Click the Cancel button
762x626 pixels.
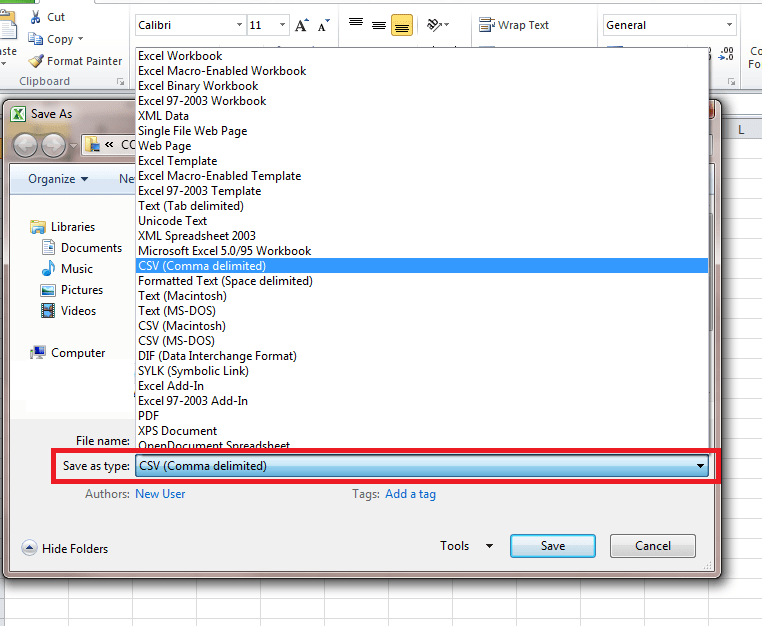[653, 546]
